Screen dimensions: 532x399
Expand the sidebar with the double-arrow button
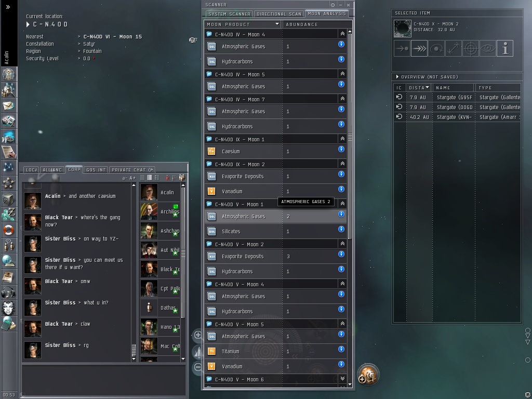coord(8,7)
